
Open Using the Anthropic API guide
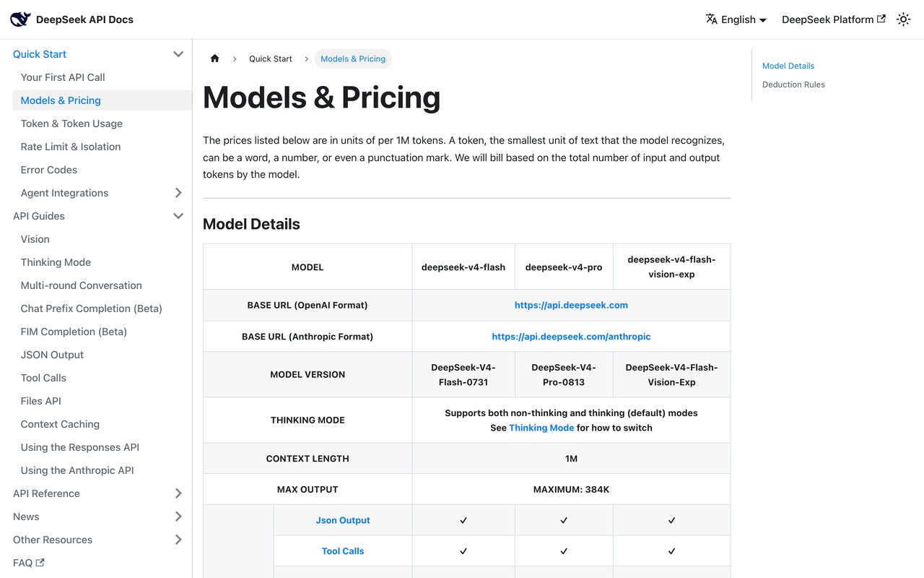tap(77, 470)
